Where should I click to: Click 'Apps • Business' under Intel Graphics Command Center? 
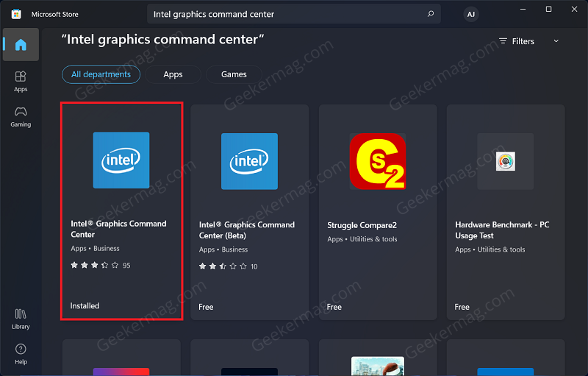click(95, 249)
